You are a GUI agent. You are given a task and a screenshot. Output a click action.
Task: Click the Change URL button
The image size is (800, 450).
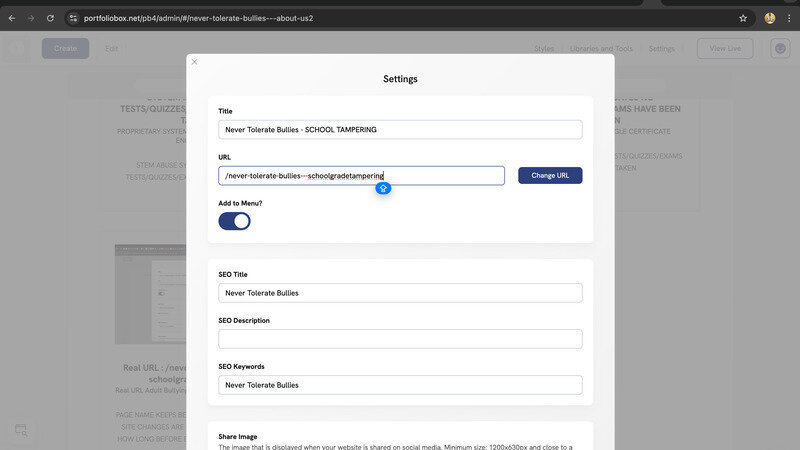tap(550, 175)
